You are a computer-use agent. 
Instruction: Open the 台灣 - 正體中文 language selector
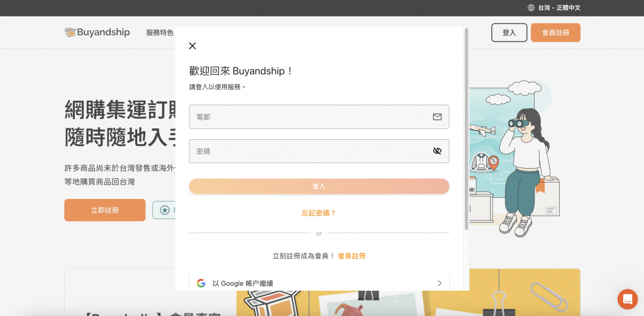click(x=554, y=8)
